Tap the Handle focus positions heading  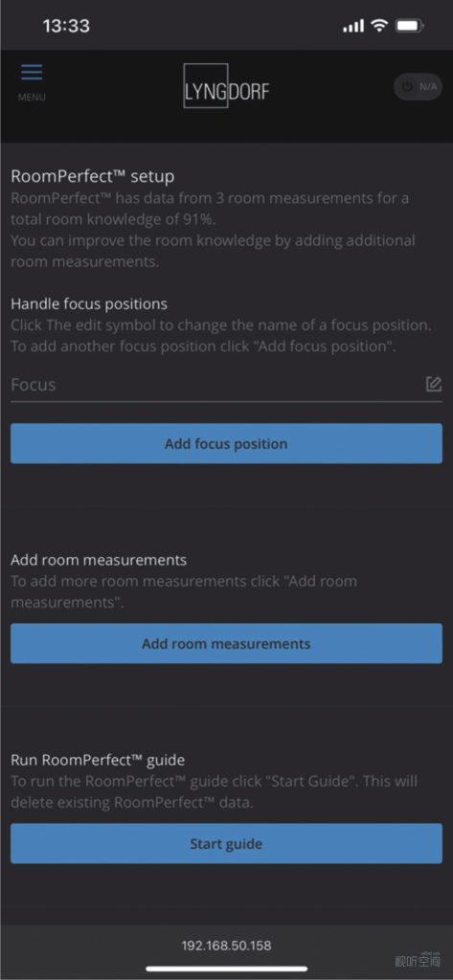pos(89,304)
